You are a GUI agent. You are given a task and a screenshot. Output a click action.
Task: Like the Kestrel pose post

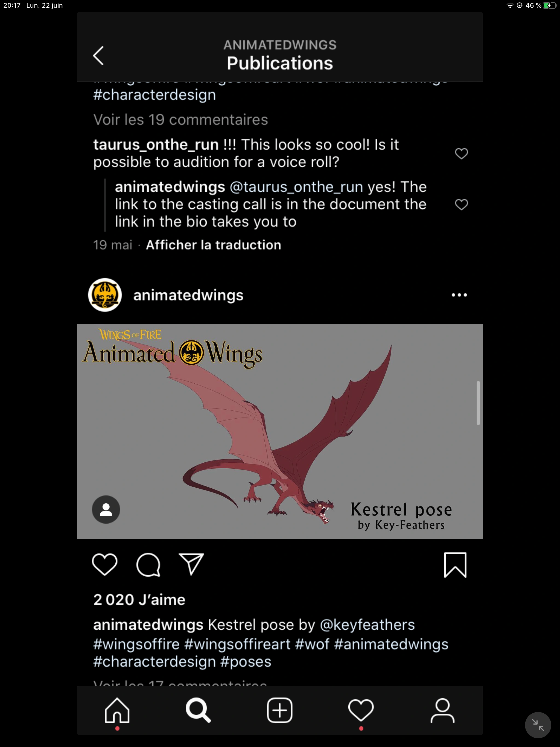(x=105, y=564)
